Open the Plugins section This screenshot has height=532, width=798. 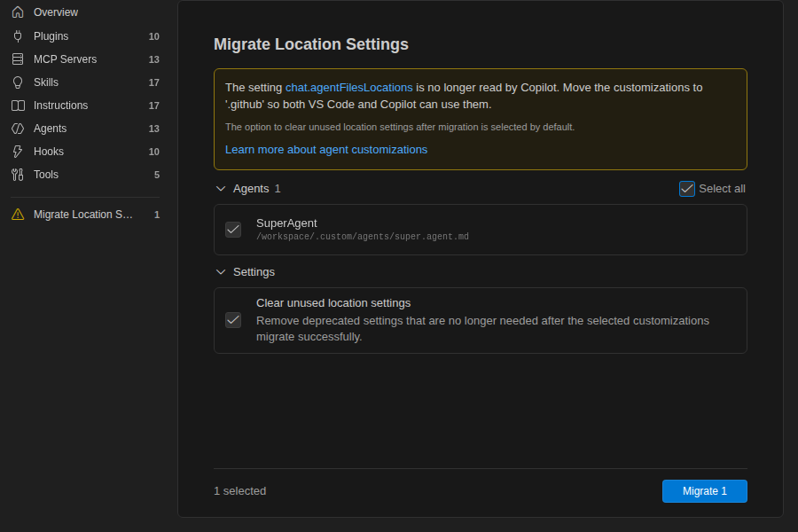click(85, 36)
